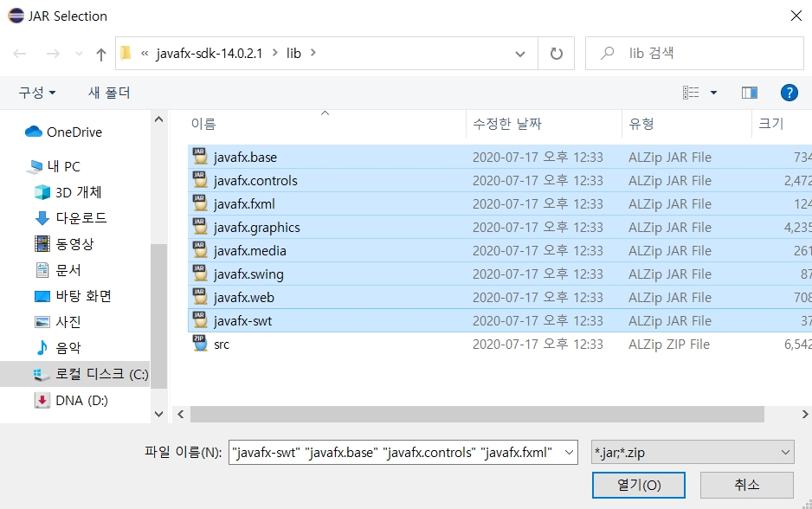Open address bar history dropdown
This screenshot has width=812, height=509.
[520, 54]
